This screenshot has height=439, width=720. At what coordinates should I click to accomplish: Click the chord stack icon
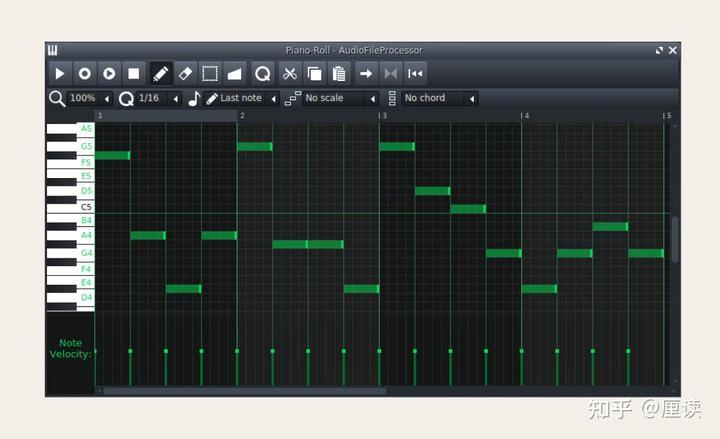pos(392,98)
